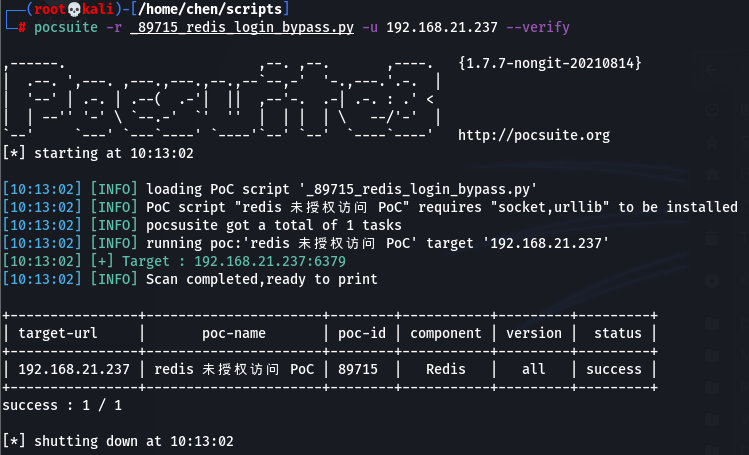
Task: Select the --verify flag in the command
Action: [x=538, y=27]
